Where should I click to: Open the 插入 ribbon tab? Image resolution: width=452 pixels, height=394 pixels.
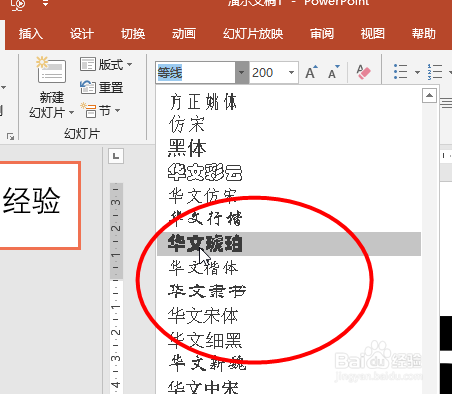click(31, 34)
